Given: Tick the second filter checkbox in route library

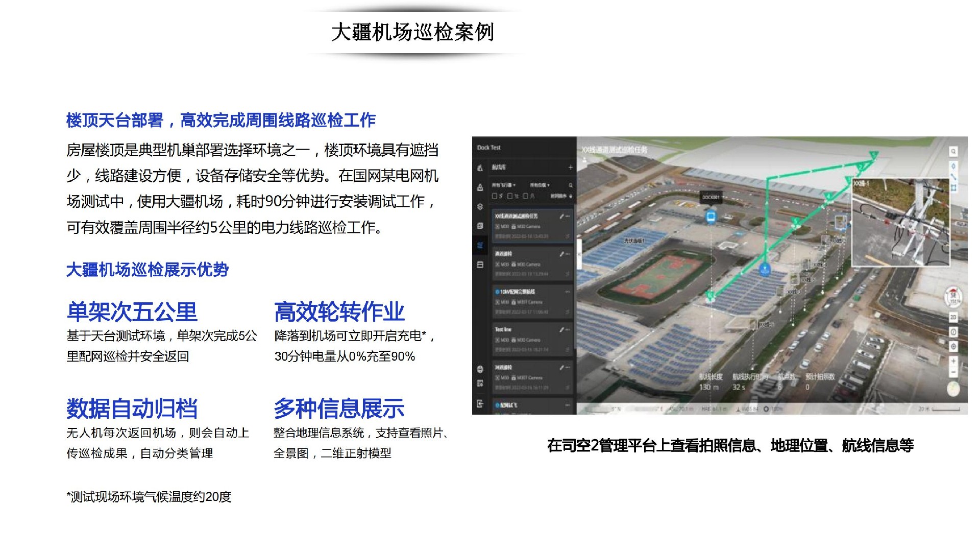Looking at the screenshot, I should 510,196.
